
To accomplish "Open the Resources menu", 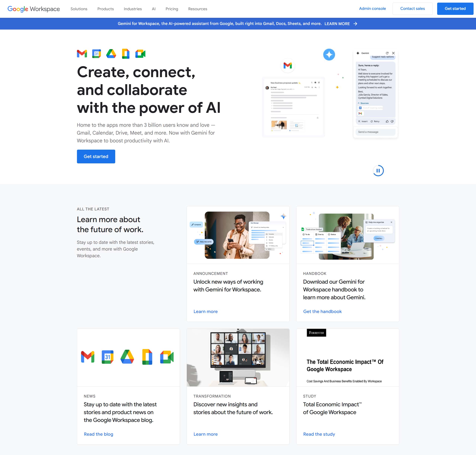I will (198, 9).
